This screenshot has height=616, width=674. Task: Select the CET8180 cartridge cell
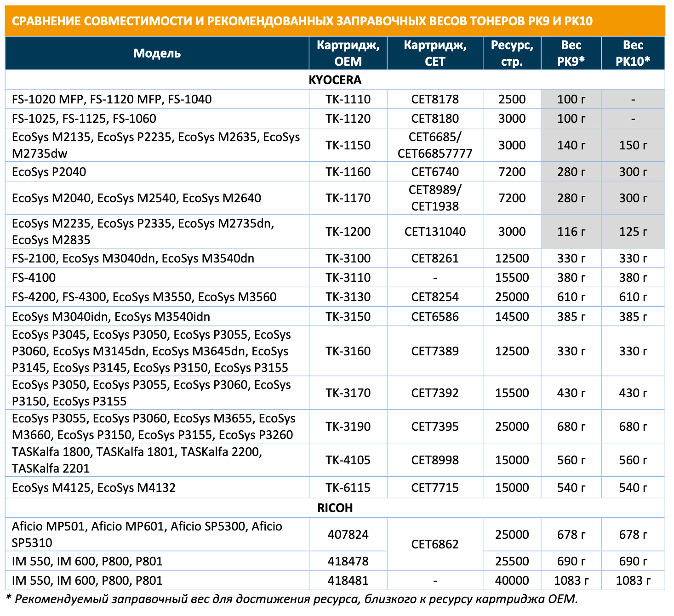click(435, 119)
